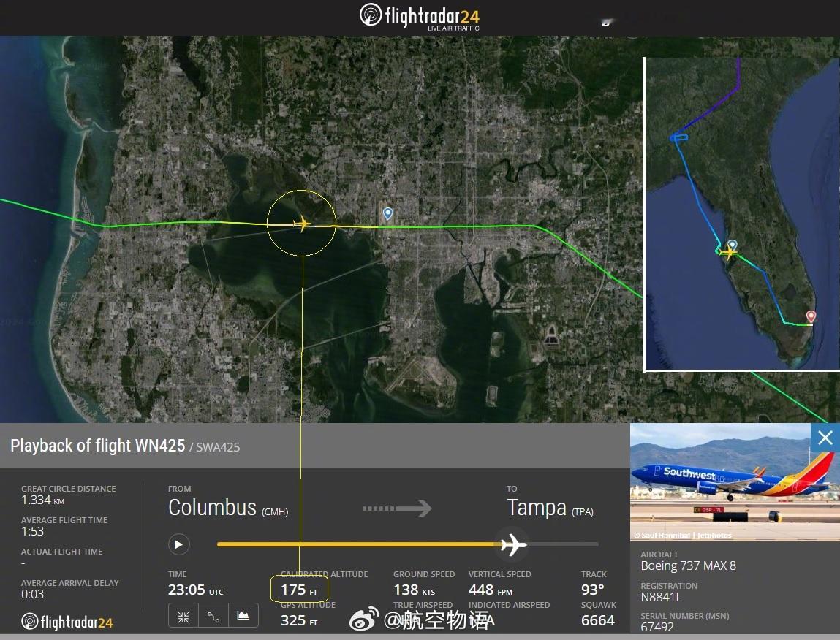Select the ground speed value 138 KTS
The image size is (840, 640).
pyautogui.click(x=414, y=590)
